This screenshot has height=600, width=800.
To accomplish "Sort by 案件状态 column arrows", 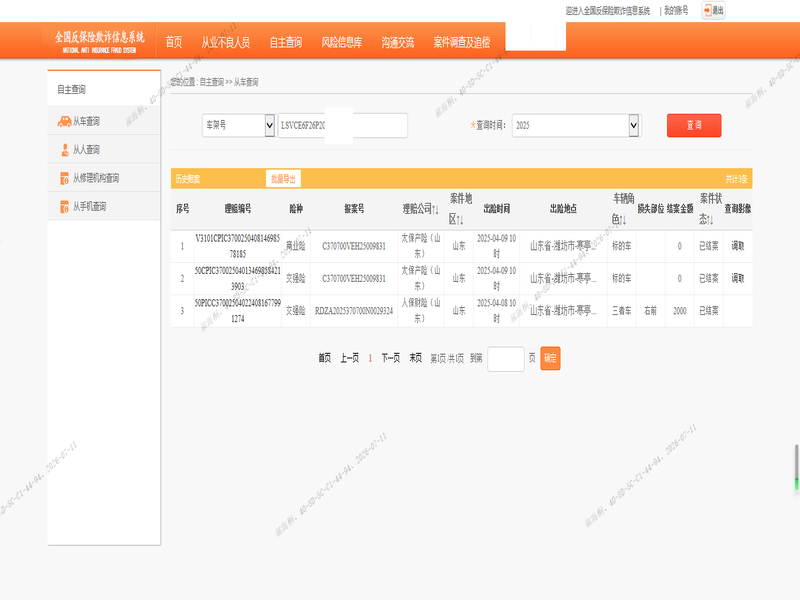I will click(710, 220).
